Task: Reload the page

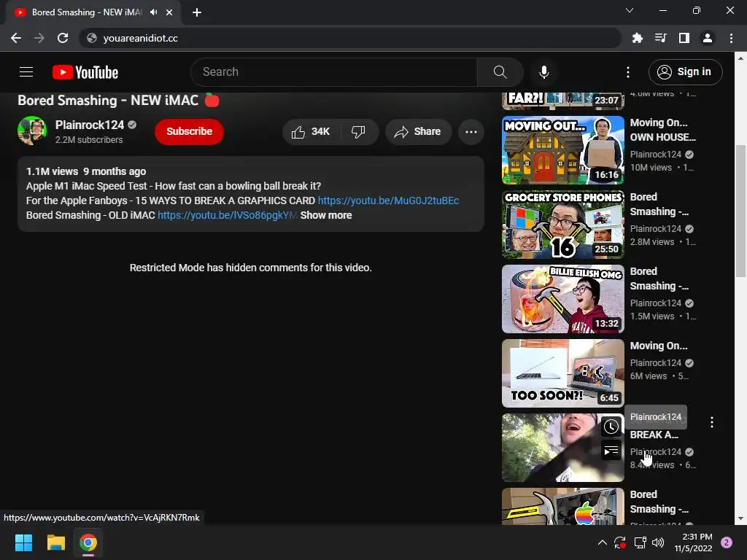Action: click(63, 38)
